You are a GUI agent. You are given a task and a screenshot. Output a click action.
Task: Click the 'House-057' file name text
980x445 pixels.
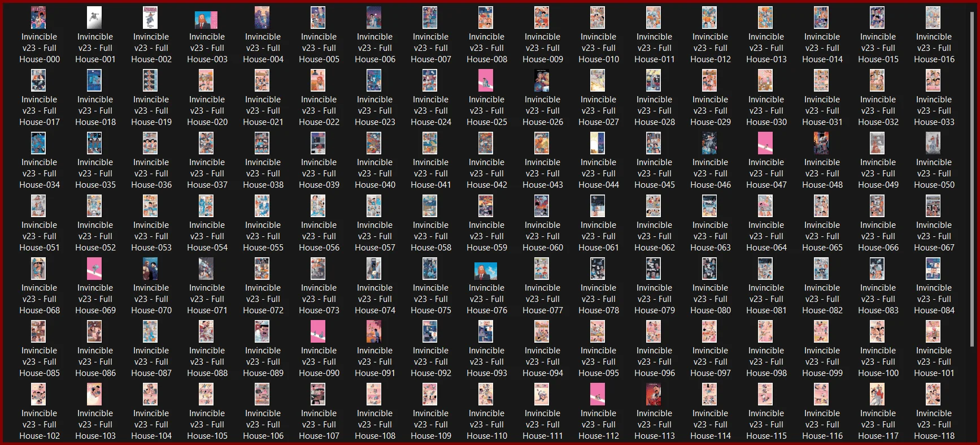[x=375, y=248]
